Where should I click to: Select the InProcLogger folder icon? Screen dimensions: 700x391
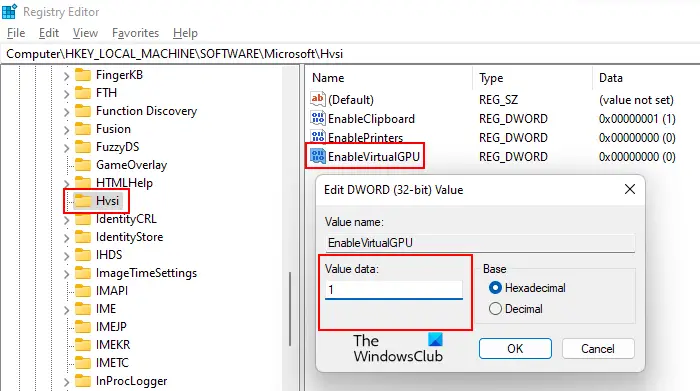pos(83,381)
